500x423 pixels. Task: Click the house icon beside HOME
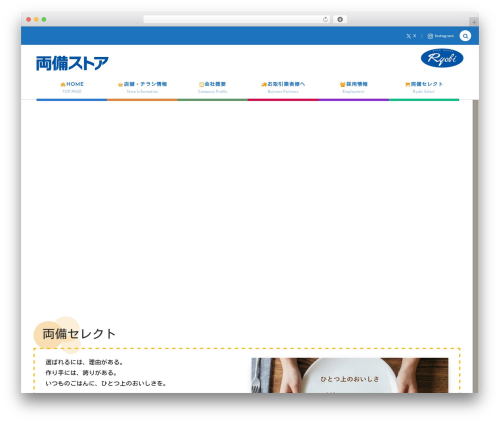[63, 85]
